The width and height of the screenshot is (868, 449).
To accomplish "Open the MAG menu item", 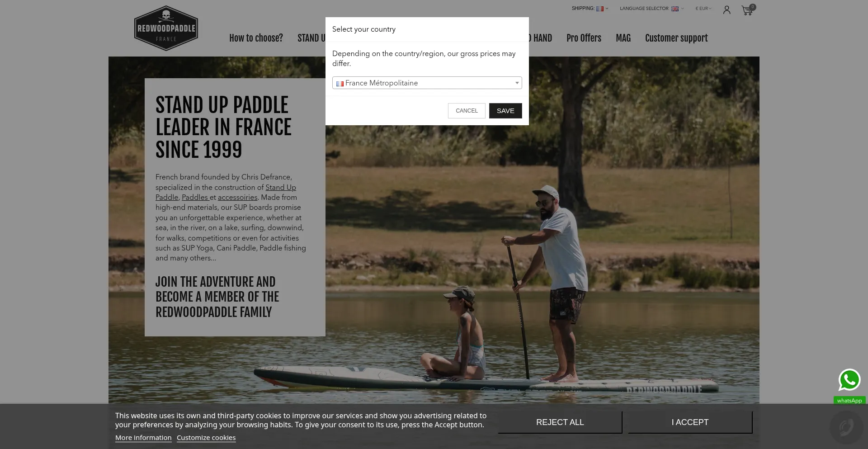I will pyautogui.click(x=623, y=38).
